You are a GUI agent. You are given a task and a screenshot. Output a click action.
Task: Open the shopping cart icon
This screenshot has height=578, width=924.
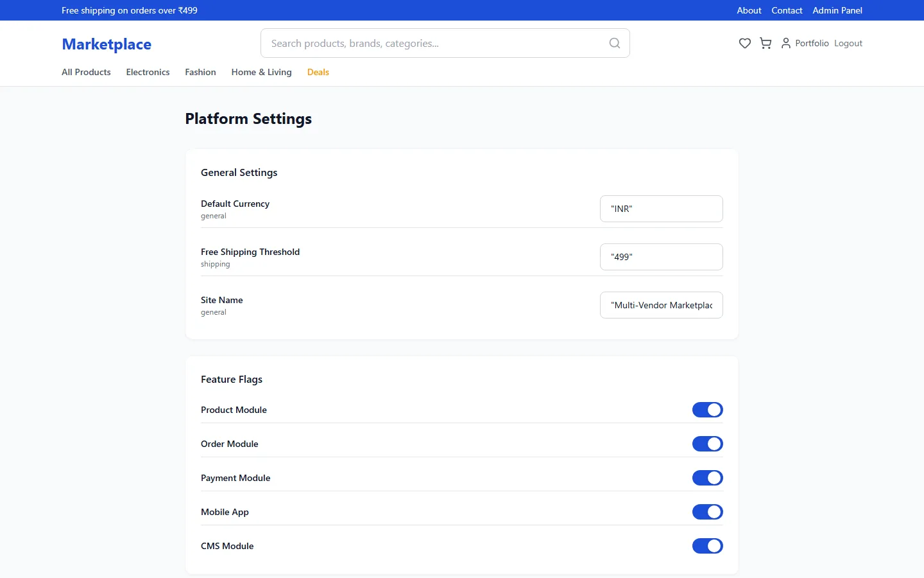(766, 43)
